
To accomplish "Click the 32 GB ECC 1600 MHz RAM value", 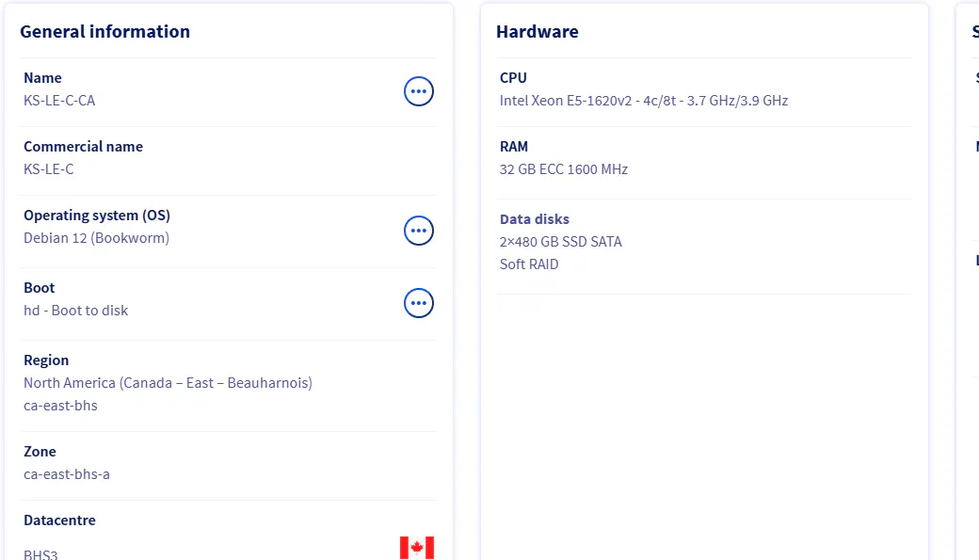I will click(x=564, y=169).
